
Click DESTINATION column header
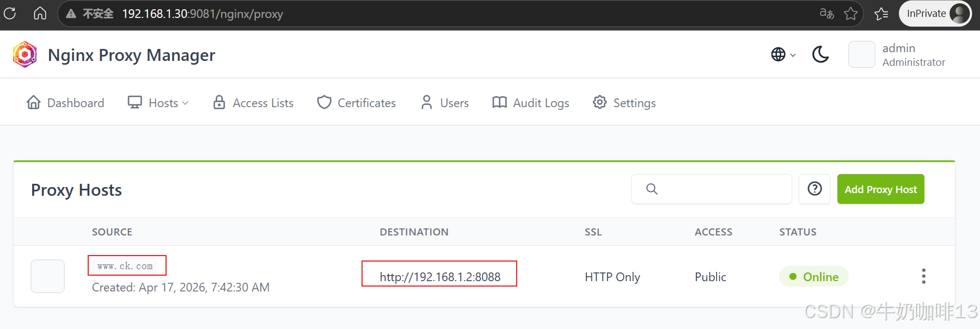coord(414,232)
